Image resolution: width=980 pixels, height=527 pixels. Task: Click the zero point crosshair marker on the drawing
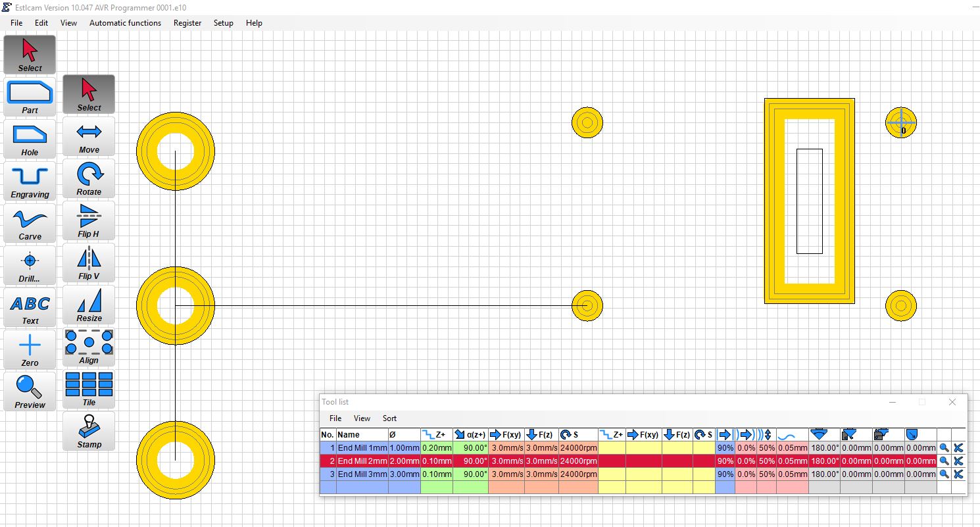[x=900, y=122]
